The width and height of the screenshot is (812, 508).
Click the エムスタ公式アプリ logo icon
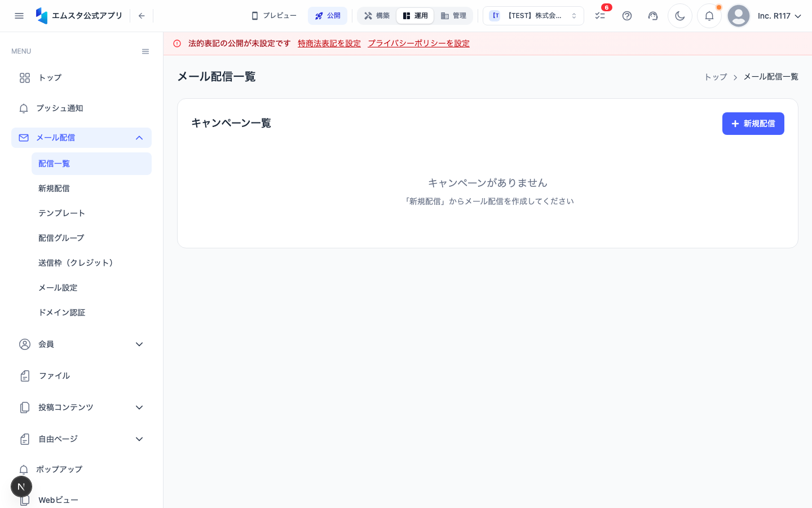[x=42, y=16]
